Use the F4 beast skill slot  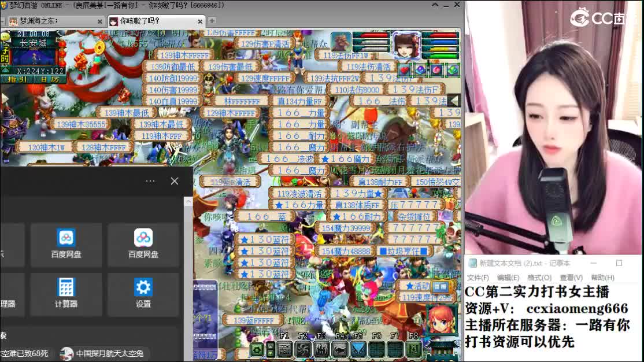click(x=340, y=349)
